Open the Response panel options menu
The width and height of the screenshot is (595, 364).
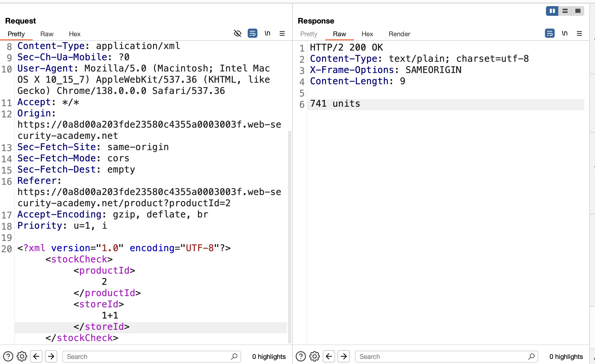pyautogui.click(x=579, y=33)
